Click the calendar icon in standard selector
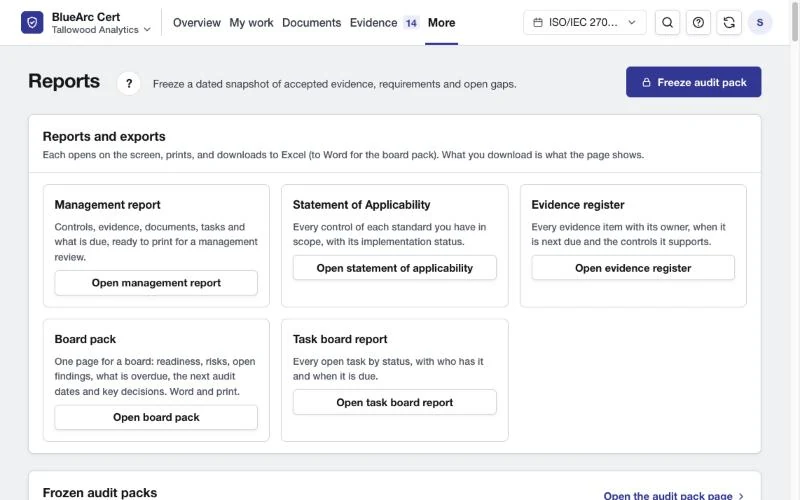Image resolution: width=800 pixels, height=500 pixels. click(x=538, y=22)
